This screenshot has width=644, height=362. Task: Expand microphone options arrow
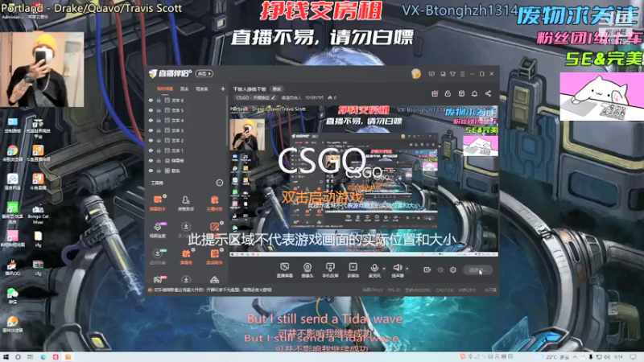tap(384, 269)
